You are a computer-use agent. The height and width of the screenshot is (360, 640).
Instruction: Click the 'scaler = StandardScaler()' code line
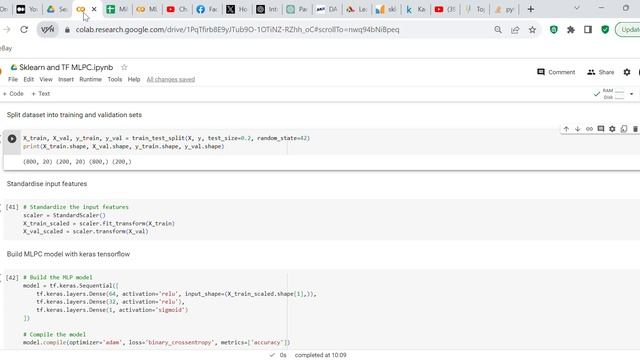pos(64,215)
